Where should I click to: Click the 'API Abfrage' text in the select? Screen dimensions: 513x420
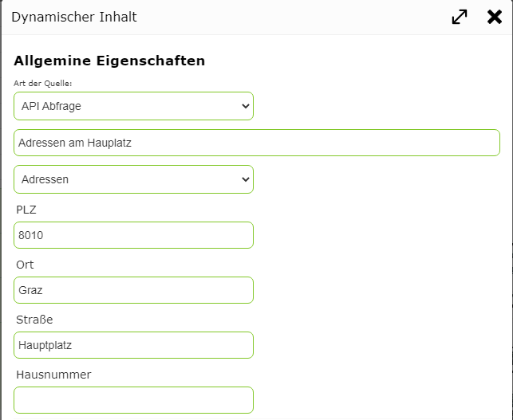pos(51,106)
